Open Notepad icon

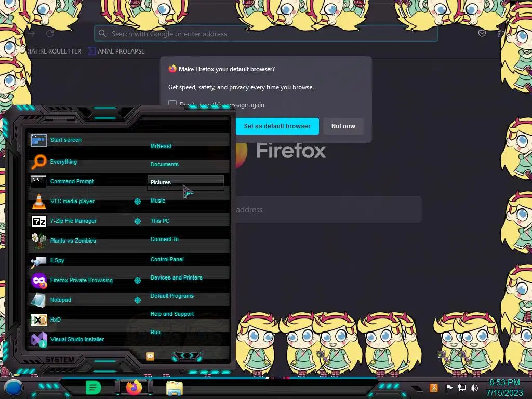click(x=38, y=300)
